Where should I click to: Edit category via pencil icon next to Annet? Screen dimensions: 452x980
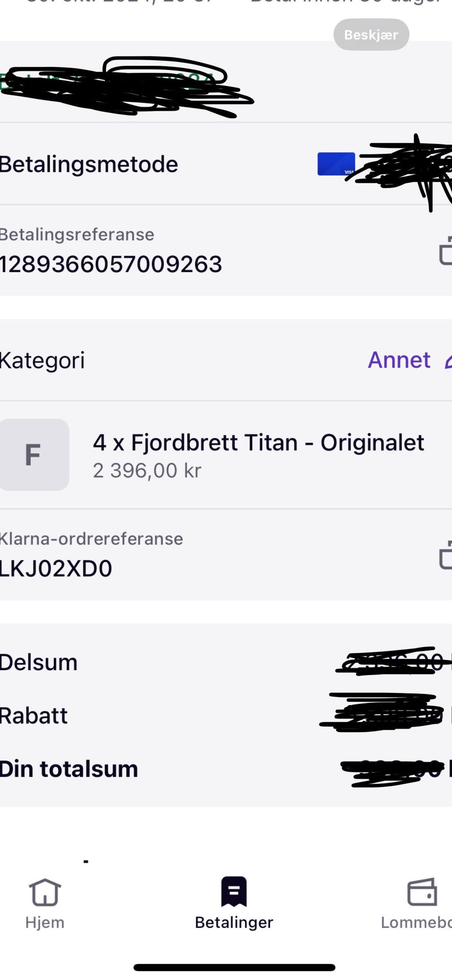tap(448, 361)
